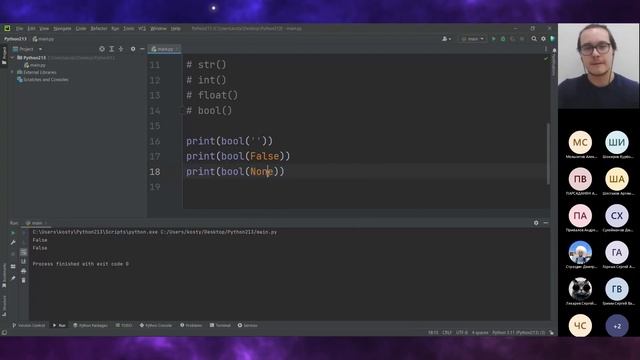This screenshot has width=640, height=360.
Task: Click the Stop icon in top toolbar
Action: point(522,39)
